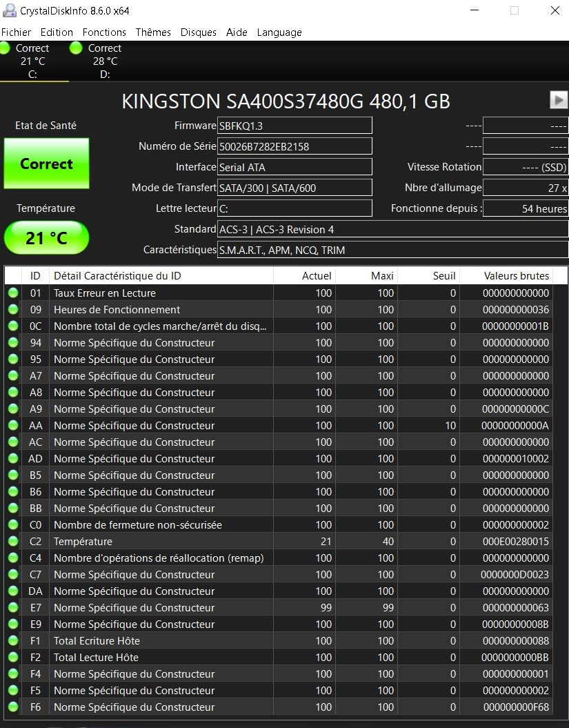
Task: Click the Détail Caractéristique du ID column header
Action: [x=161, y=276]
